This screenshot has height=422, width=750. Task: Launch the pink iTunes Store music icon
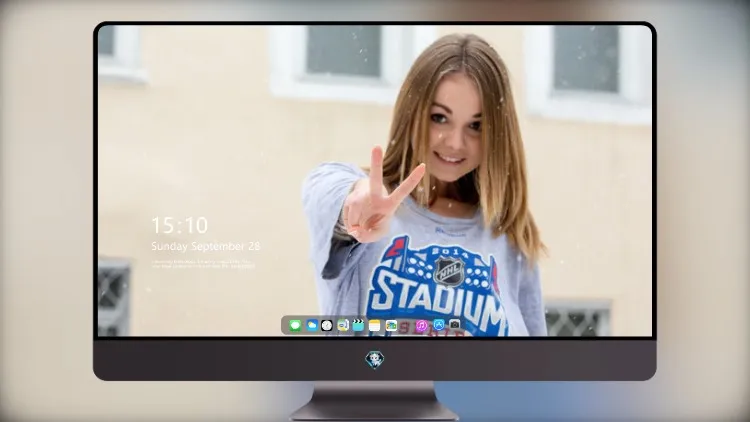click(x=421, y=325)
